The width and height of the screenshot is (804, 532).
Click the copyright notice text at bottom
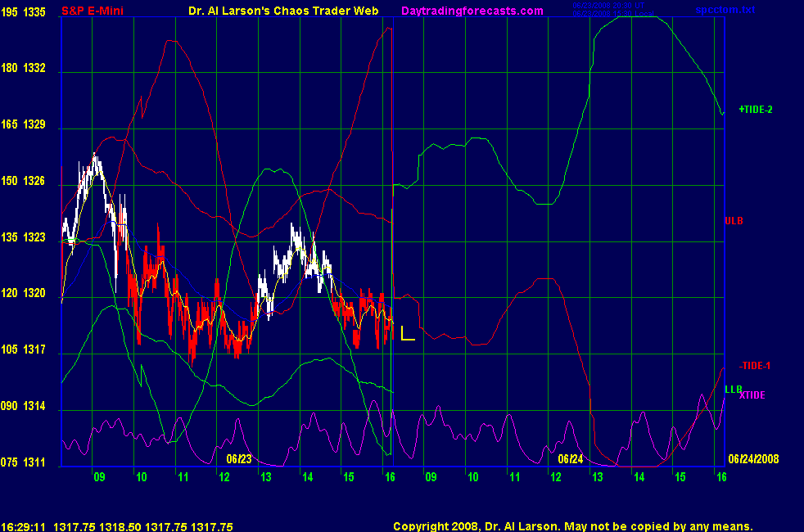[572, 527]
